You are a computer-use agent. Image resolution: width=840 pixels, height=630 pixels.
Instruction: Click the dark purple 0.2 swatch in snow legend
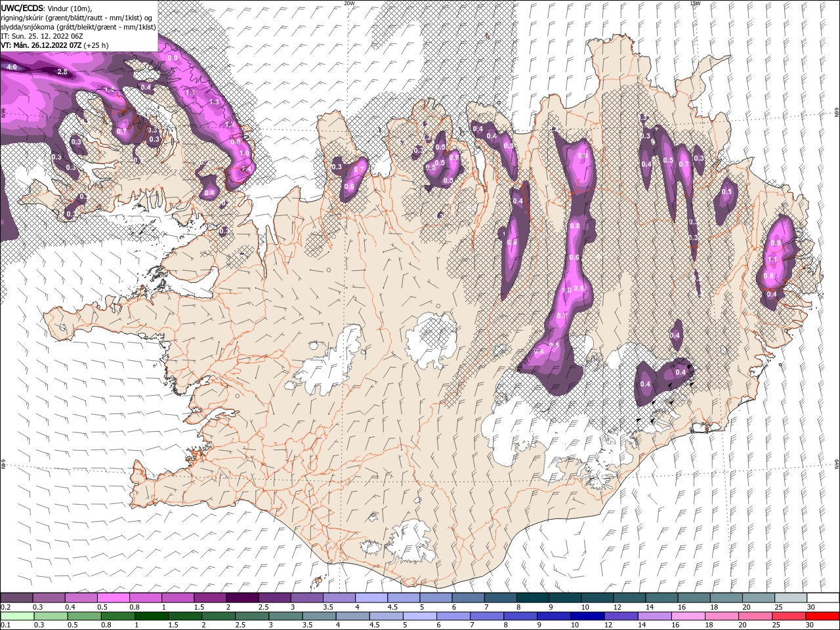(16, 598)
